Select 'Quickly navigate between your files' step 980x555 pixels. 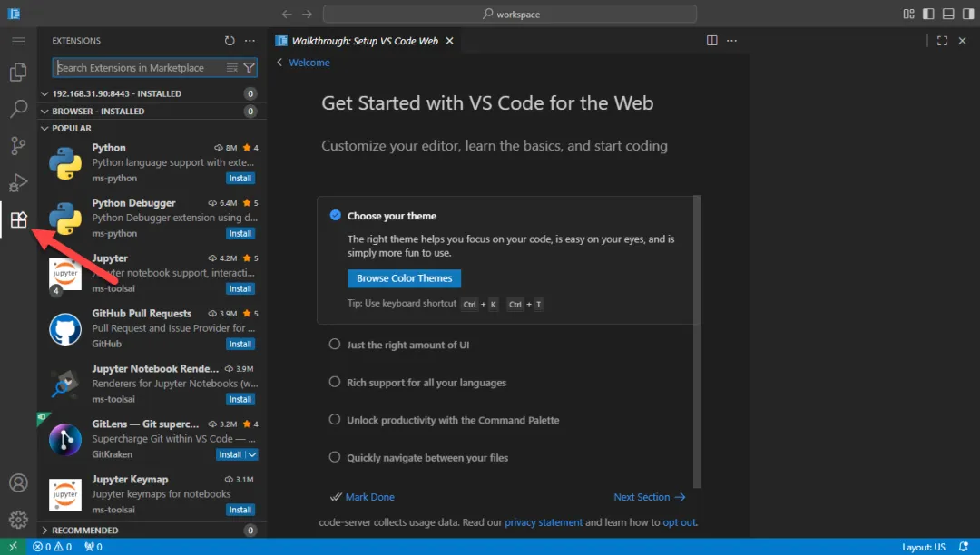click(427, 458)
